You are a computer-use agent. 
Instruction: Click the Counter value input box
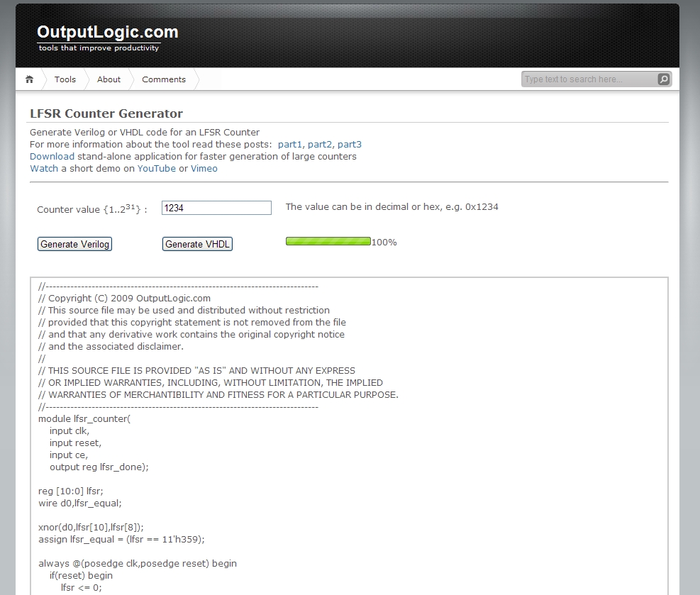click(216, 208)
